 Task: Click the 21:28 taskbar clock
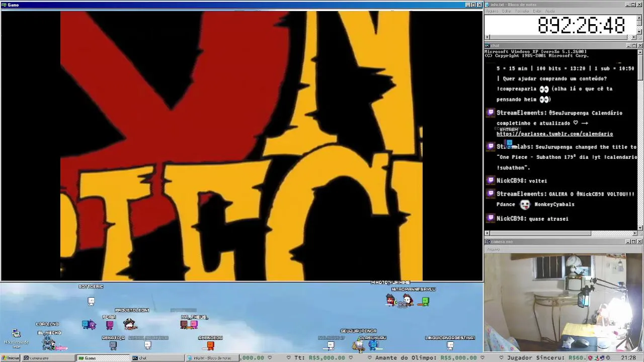coord(628,358)
